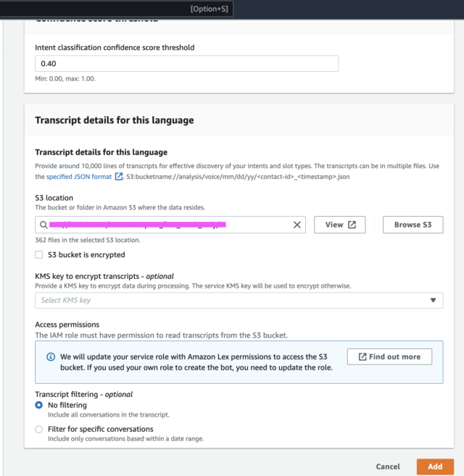The image size is (464, 476).
Task: Select the No filtering radio option
Action: click(39, 405)
